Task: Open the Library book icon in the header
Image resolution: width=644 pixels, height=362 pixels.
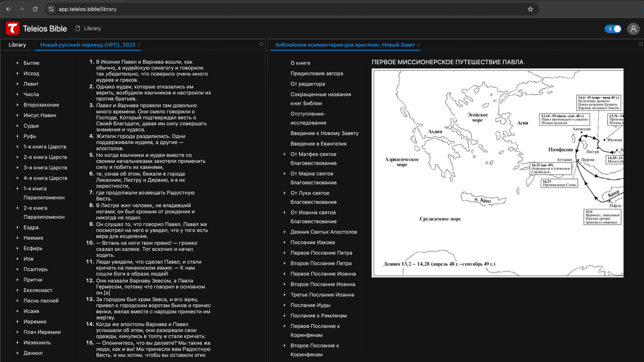Action: tap(77, 28)
